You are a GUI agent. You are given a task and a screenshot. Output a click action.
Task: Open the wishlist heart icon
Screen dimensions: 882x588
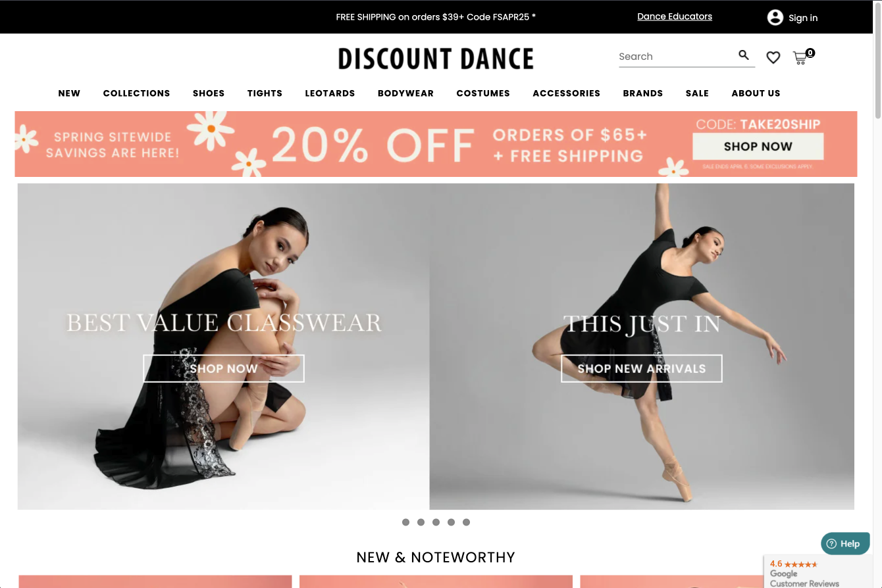(773, 58)
